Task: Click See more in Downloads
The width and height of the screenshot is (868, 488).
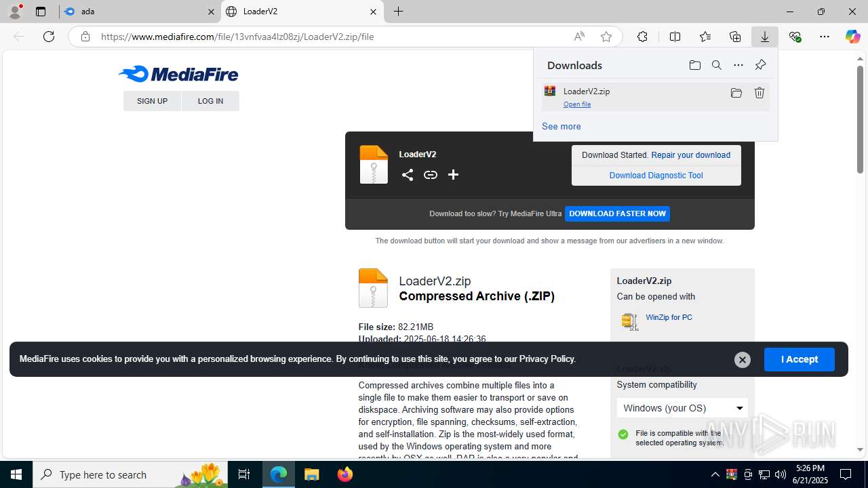Action: coord(561,126)
